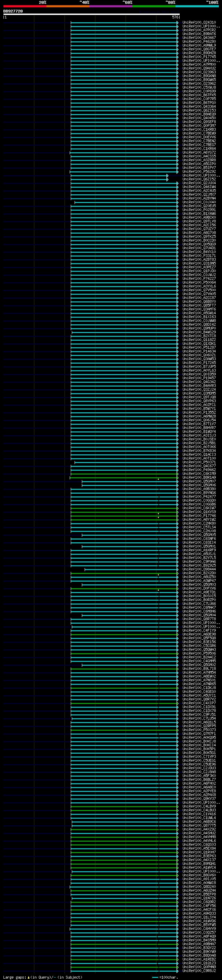Click the purple ~60% identity legend segment
This screenshot has height=980, width=222.
111,6
